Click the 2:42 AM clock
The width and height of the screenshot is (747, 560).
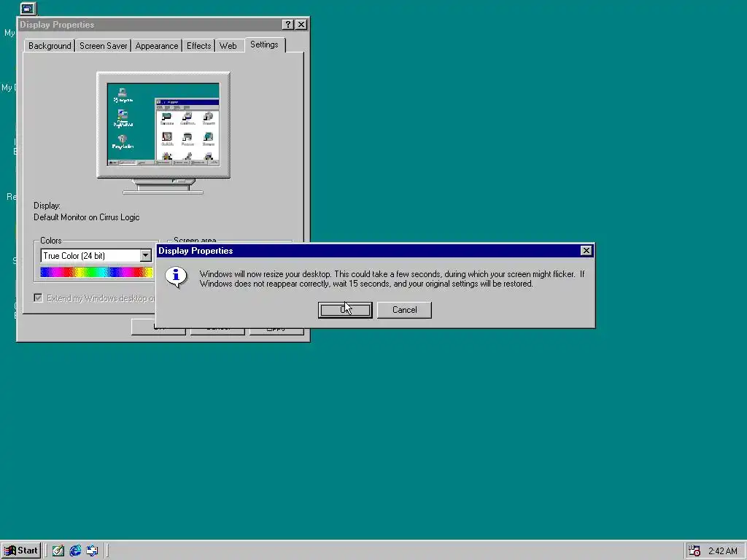723,551
